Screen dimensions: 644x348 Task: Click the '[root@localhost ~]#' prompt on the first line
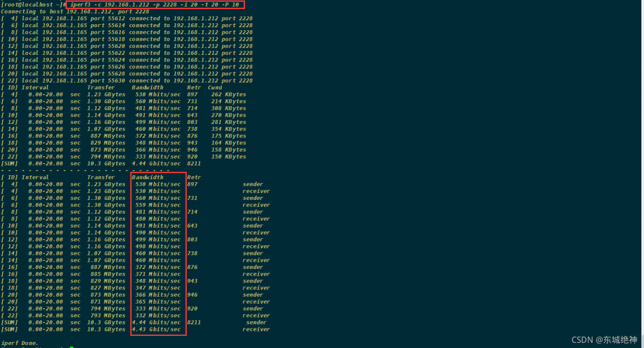tap(34, 5)
